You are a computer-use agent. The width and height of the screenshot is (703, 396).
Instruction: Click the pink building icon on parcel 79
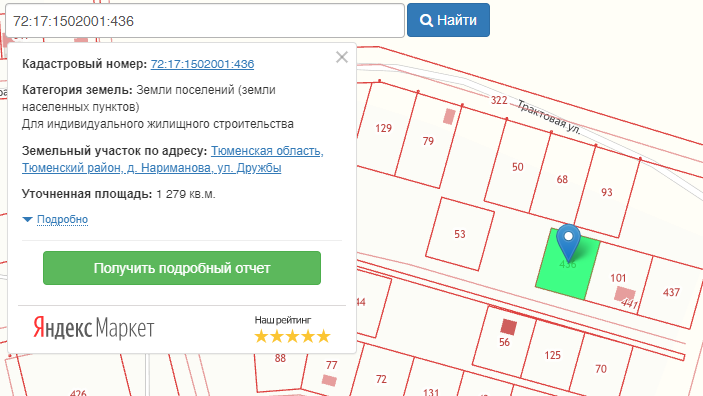point(449,116)
